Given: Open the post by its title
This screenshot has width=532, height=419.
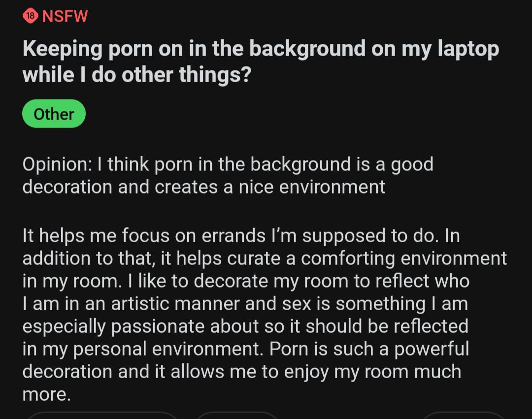Looking at the screenshot, I should coord(260,49).
